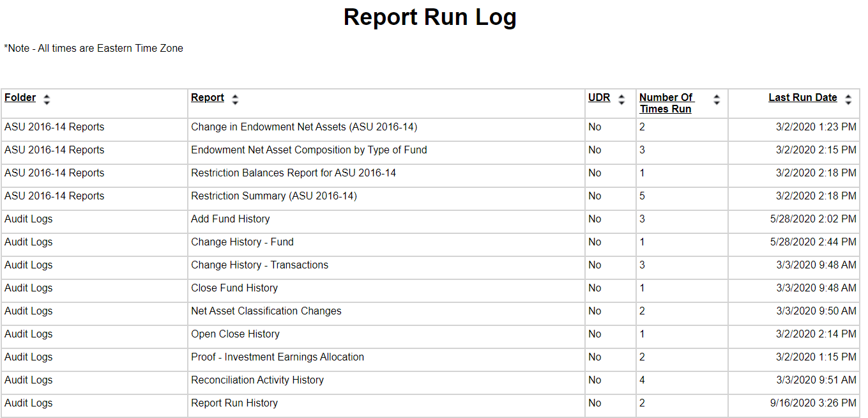Screen dimensions: 868x418
Task: Click date 3/2/2020 2:15 PM
Action: 816,150
